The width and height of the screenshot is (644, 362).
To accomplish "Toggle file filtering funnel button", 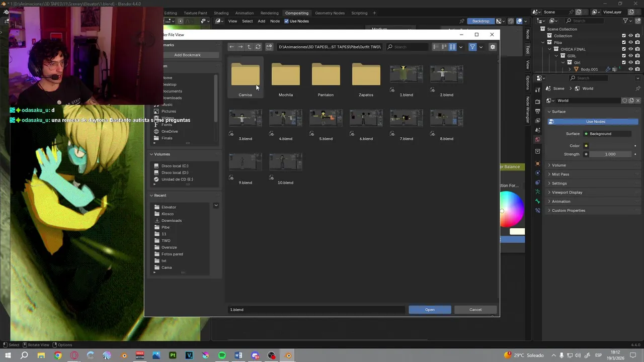I will coord(472,47).
